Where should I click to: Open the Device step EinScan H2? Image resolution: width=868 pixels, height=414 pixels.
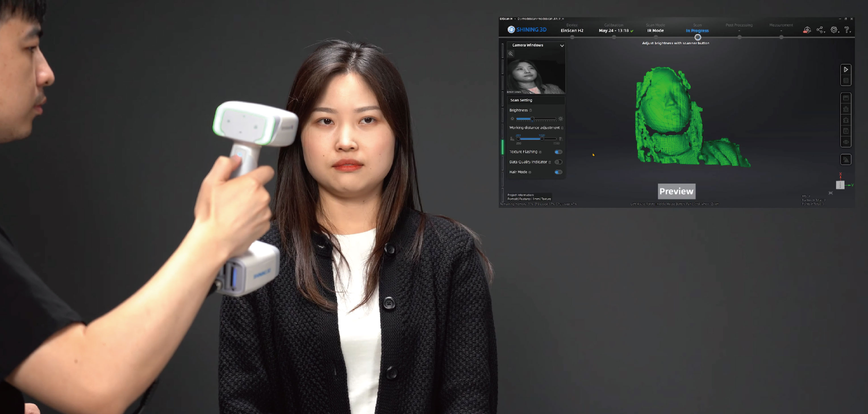572,28
